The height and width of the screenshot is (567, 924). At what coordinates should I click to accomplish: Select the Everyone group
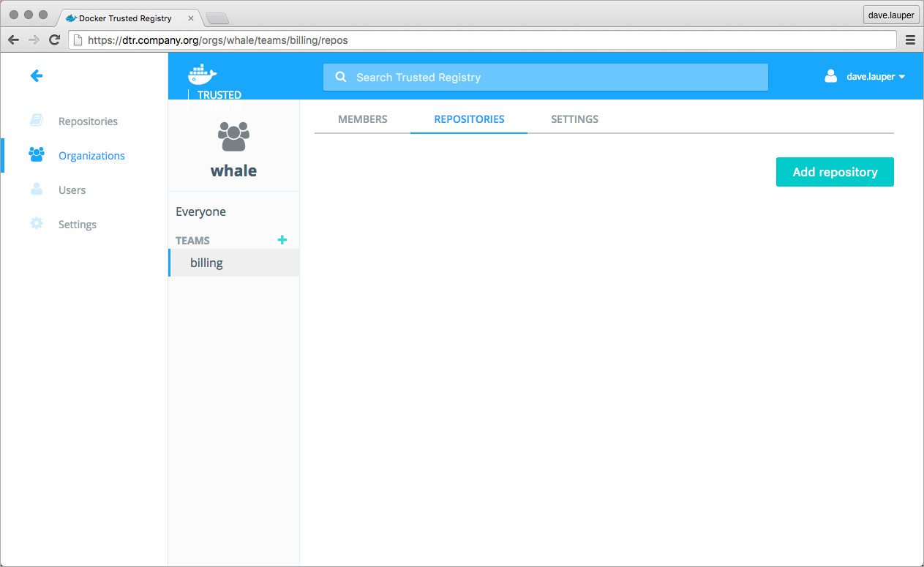[x=200, y=211]
